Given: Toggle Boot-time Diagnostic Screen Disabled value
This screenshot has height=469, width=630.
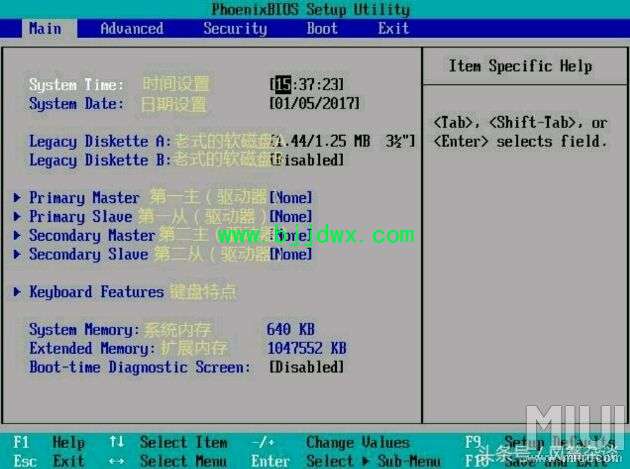Looking at the screenshot, I should pos(307,367).
